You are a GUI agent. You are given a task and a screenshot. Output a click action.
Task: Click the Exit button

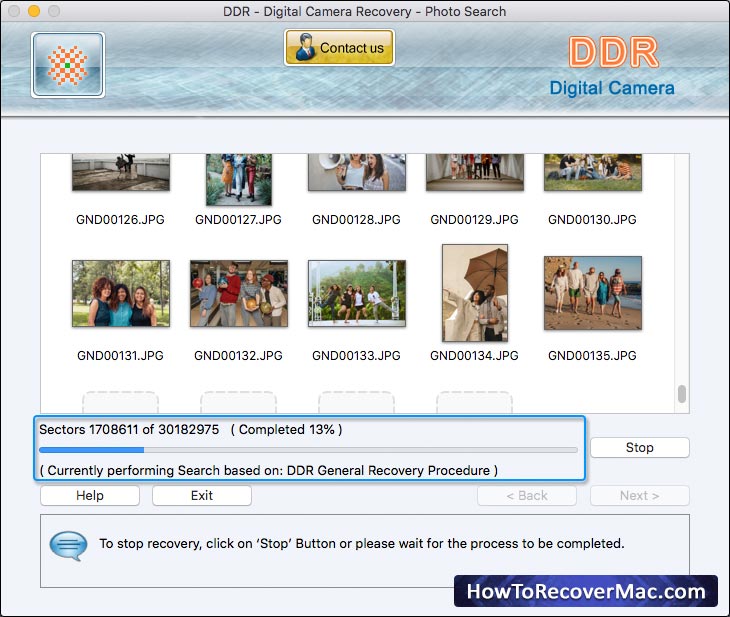tap(202, 496)
